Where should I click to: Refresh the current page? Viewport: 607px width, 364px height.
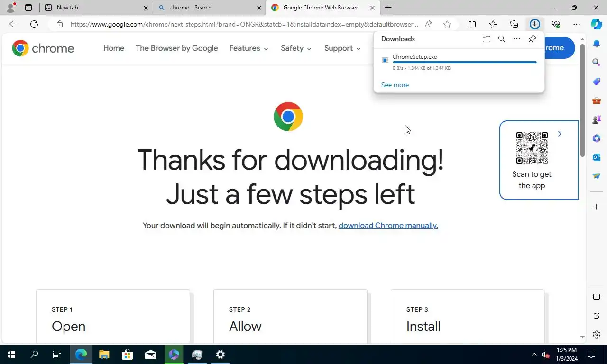click(34, 24)
